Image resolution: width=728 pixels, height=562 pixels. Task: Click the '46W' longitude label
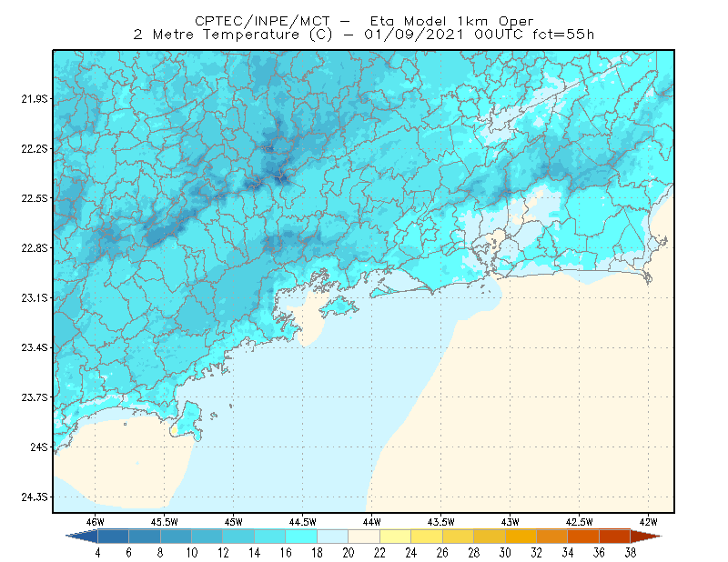pos(96,522)
